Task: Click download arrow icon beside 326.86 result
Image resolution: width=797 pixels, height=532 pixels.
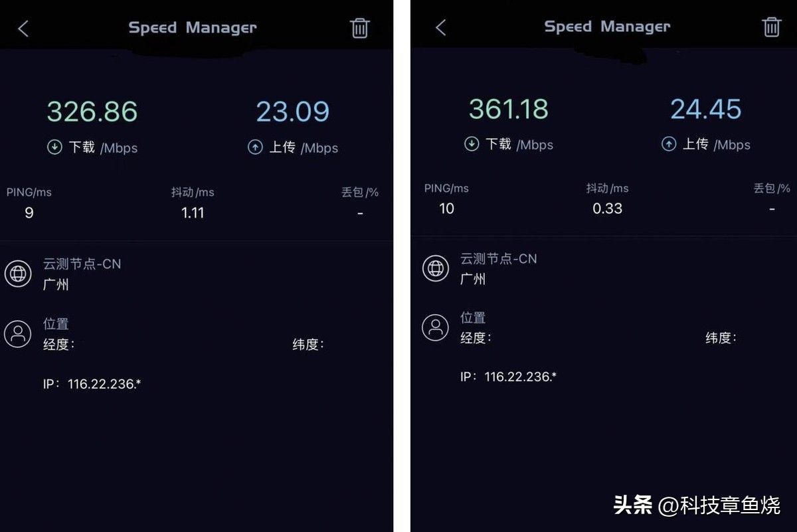Action: click(54, 147)
